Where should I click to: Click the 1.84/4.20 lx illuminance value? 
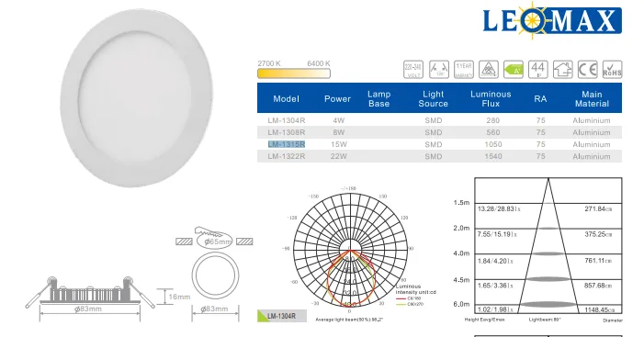pos(495,261)
